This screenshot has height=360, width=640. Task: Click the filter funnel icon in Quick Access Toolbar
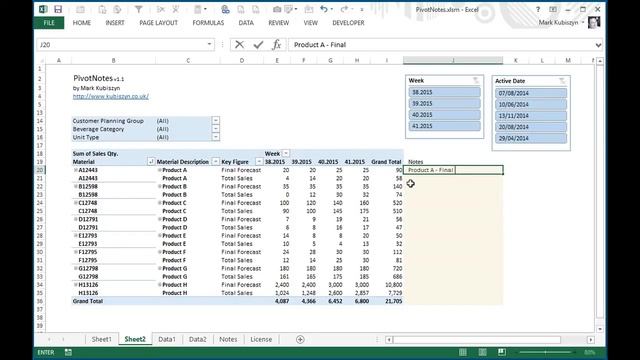(x=139, y=9)
